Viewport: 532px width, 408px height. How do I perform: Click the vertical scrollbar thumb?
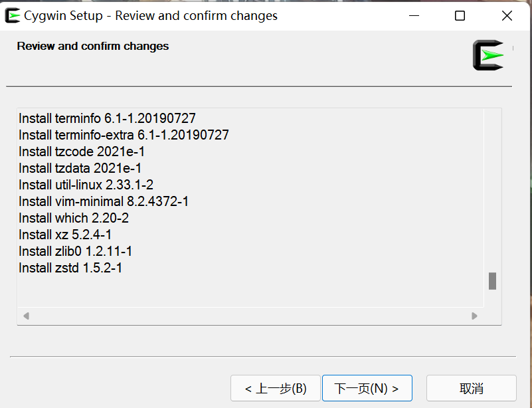pyautogui.click(x=492, y=281)
